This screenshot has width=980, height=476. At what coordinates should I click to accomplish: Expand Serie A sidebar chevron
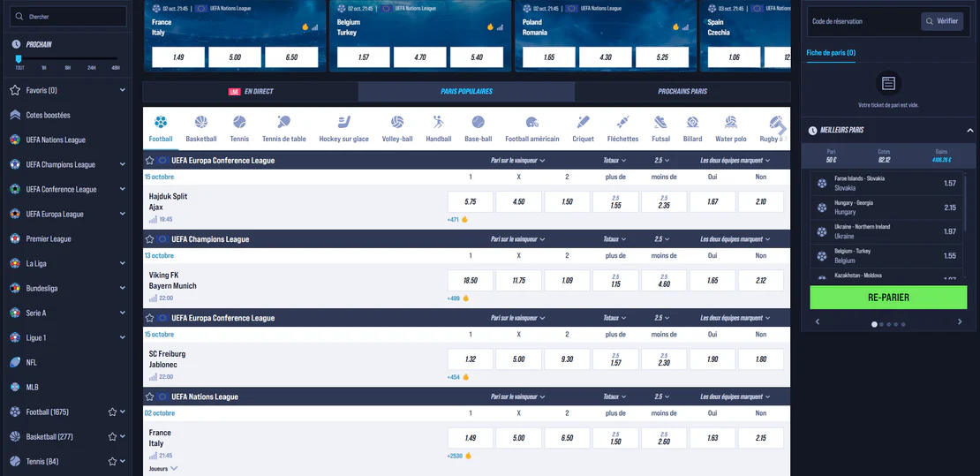123,313
